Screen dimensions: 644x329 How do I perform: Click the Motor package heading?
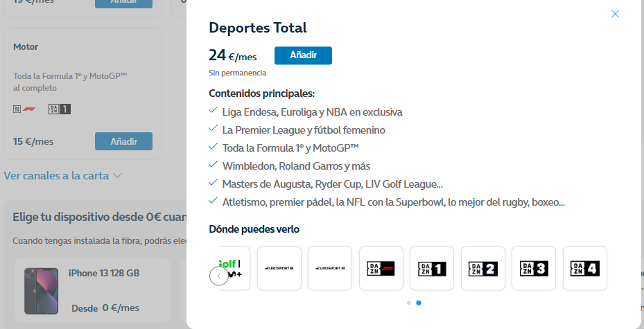(x=26, y=46)
